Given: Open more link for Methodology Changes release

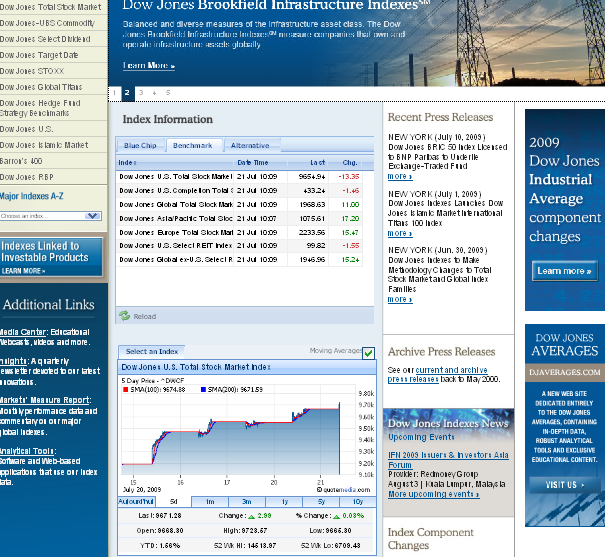Looking at the screenshot, I should (400, 299).
